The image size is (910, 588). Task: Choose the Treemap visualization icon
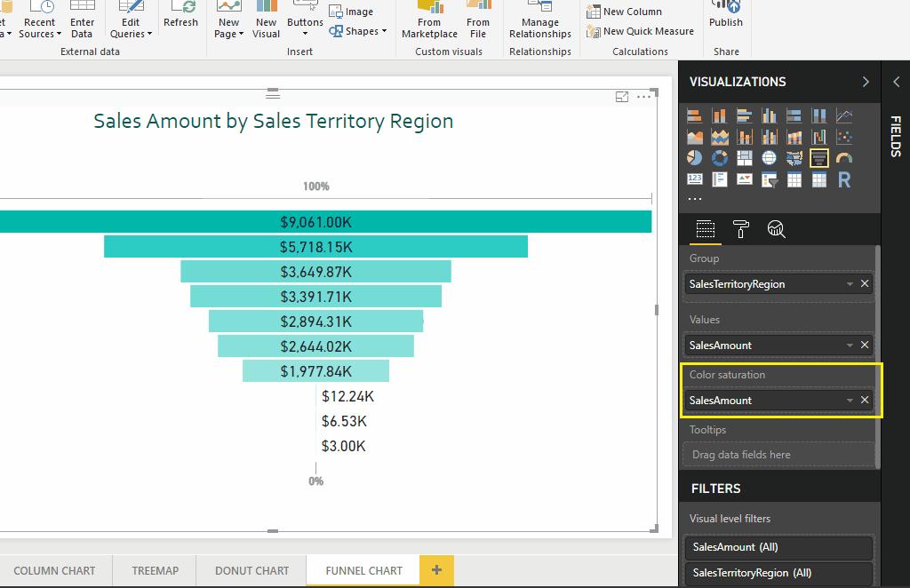[x=745, y=158]
